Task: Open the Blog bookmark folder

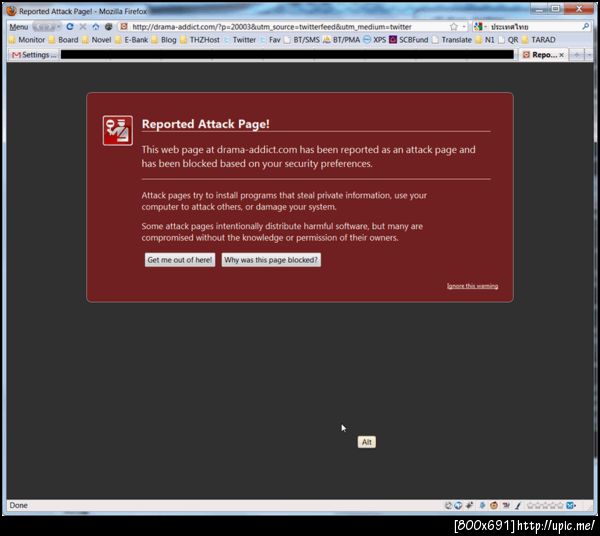Action: (x=164, y=39)
